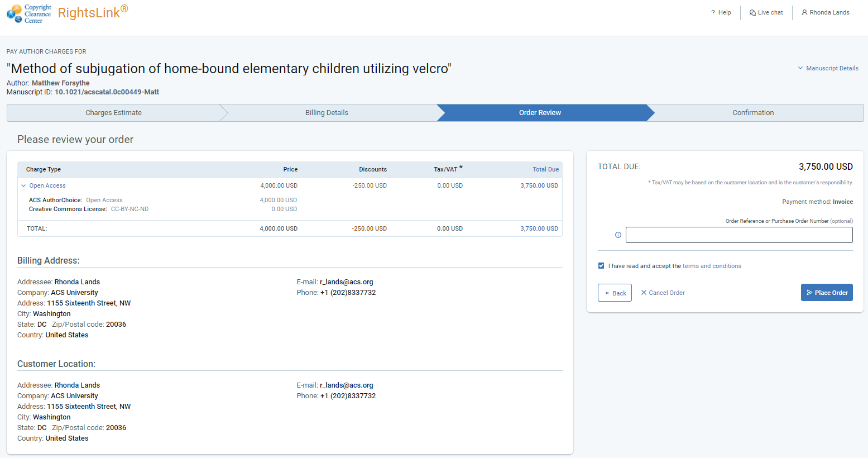
Task: Click the Payment method: Invoice text
Action: (x=817, y=202)
